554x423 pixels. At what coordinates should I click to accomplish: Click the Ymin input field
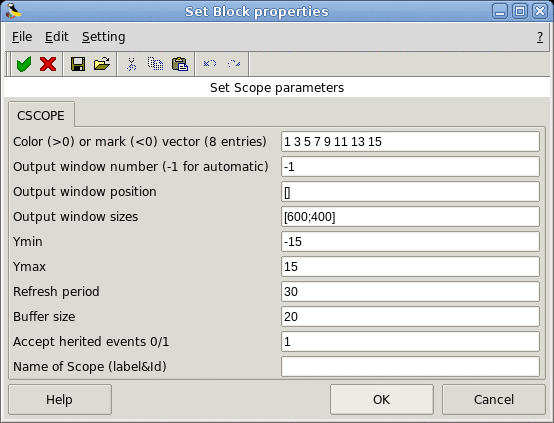click(410, 241)
